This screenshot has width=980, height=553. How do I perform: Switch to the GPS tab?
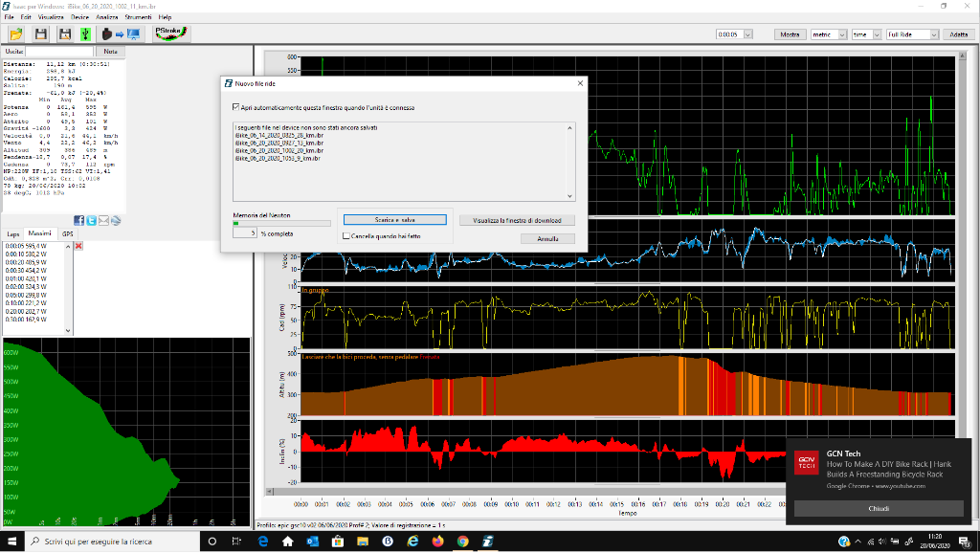68,233
